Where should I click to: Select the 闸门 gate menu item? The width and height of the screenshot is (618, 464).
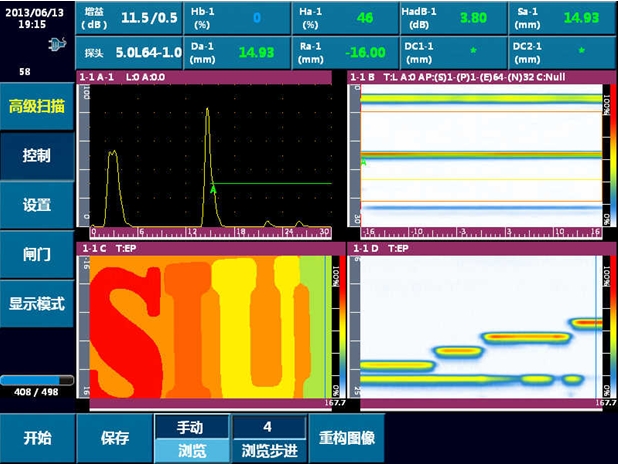(x=37, y=254)
